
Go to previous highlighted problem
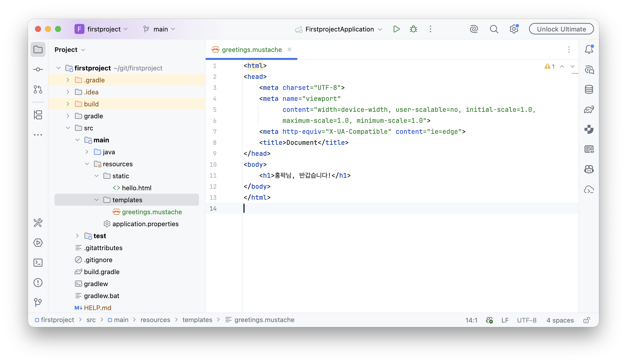tap(562, 66)
